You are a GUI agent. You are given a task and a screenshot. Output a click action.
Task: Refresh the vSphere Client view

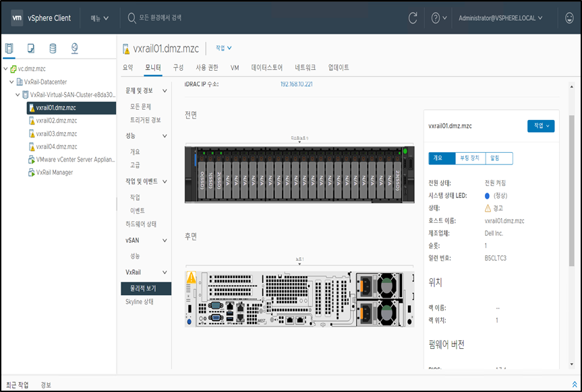pyautogui.click(x=413, y=18)
